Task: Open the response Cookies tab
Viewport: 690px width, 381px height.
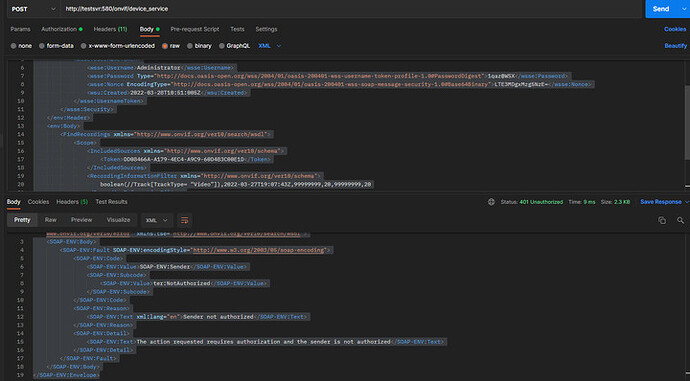Action: tap(38, 202)
